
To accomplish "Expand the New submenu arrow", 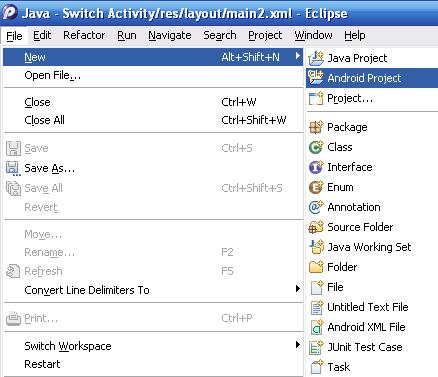I will (298, 56).
